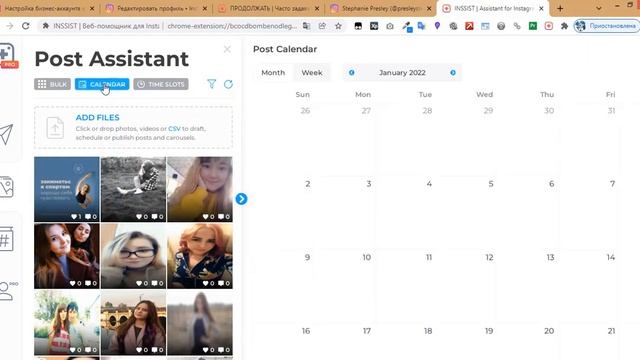Screen dimensions: 640x360
Task: Switch to the ПРОДОЛЖАТЬ browser tab
Action: (x=268, y=8)
